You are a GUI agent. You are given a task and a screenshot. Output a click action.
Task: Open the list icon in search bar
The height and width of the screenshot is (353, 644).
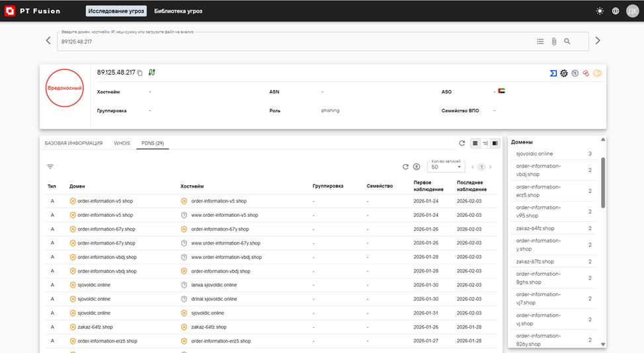click(540, 42)
